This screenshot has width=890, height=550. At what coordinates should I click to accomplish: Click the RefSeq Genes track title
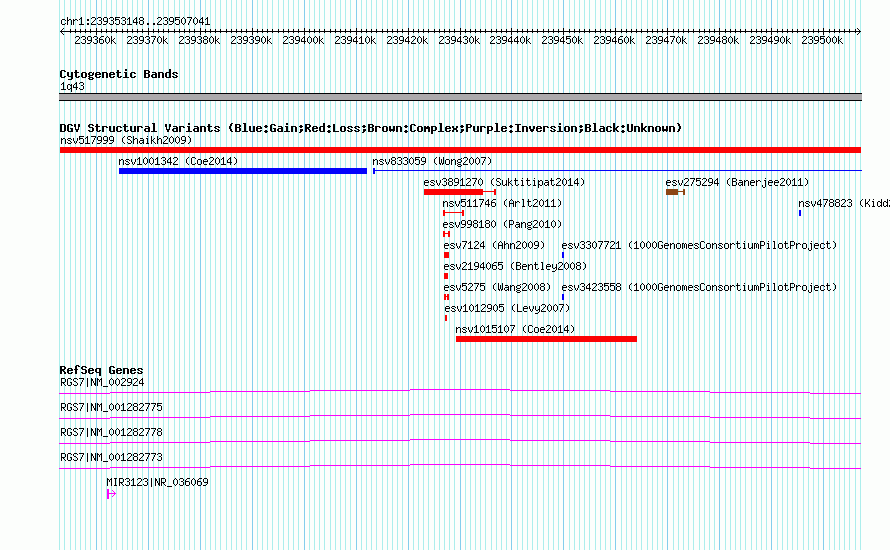pyautogui.click(x=101, y=370)
